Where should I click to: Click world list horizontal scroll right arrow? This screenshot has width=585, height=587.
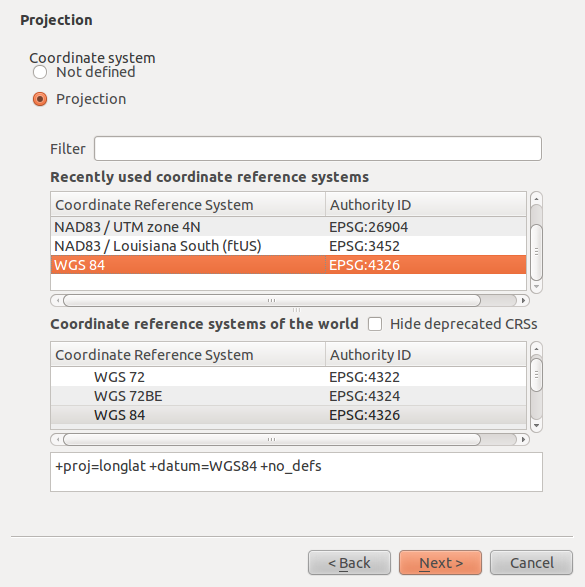[x=523, y=440]
